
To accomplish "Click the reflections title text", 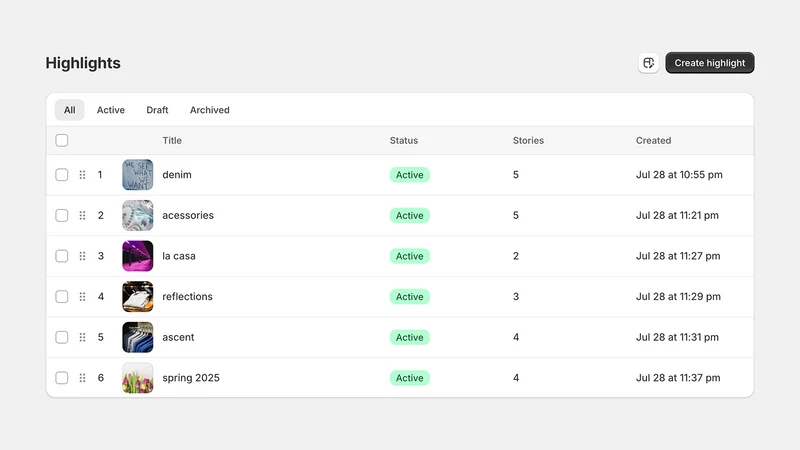I will pyautogui.click(x=187, y=296).
